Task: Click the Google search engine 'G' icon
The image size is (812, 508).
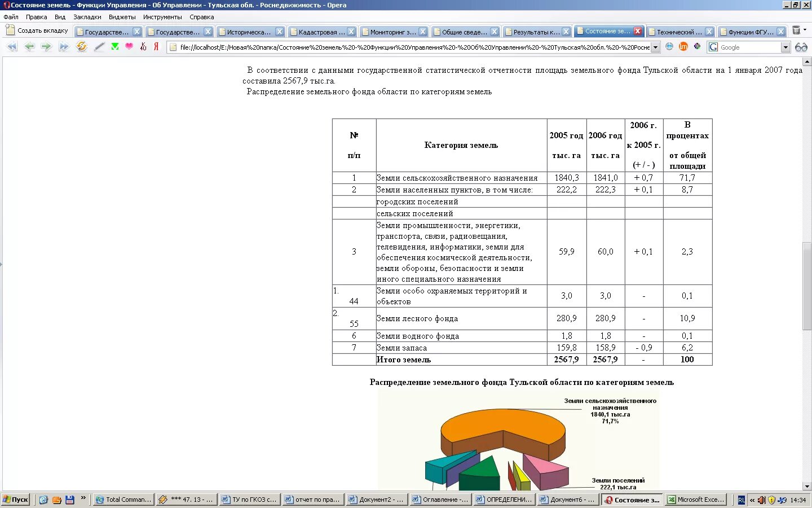Action: tap(713, 47)
